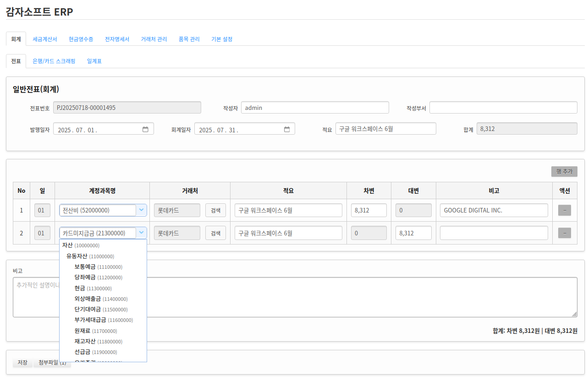This screenshot has height=381, width=588.
Task: Click 행 추가 button
Action: point(564,171)
